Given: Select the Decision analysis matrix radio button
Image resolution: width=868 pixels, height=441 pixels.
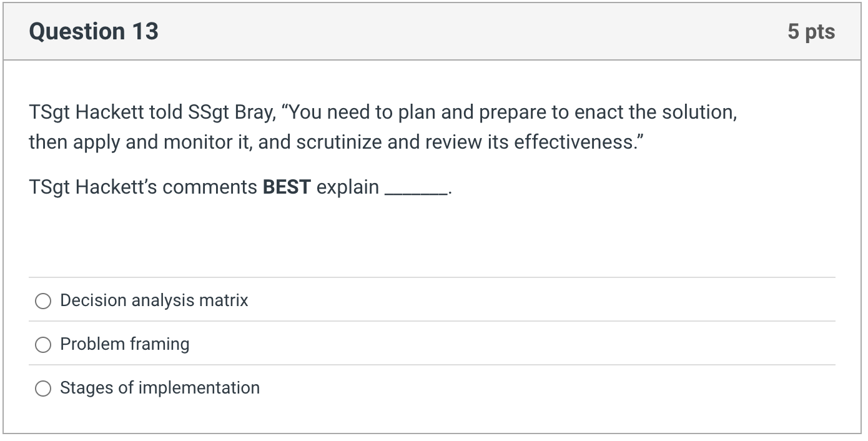Looking at the screenshot, I should (x=43, y=301).
